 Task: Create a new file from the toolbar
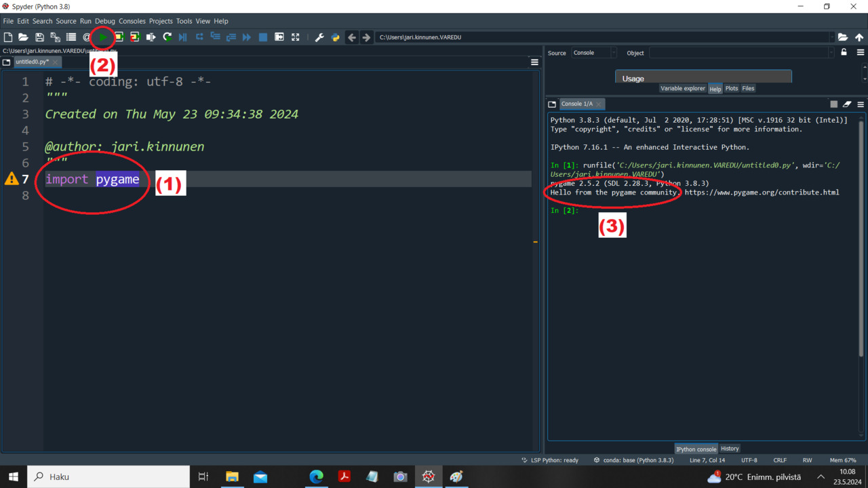[8, 37]
